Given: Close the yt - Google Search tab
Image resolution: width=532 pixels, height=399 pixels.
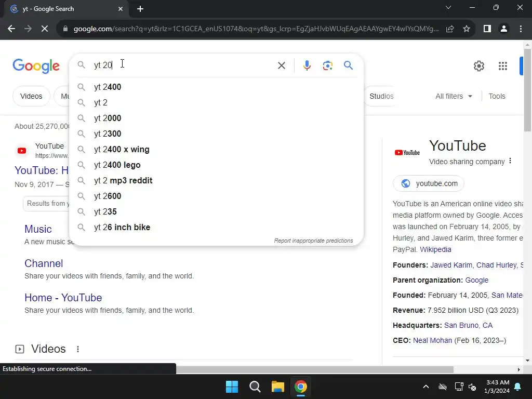Looking at the screenshot, I should 121,9.
